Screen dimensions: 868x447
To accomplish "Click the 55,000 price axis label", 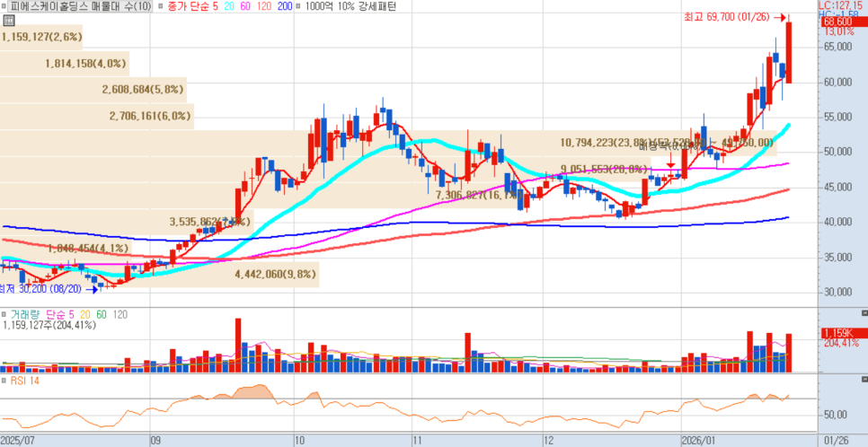I will [x=837, y=118].
